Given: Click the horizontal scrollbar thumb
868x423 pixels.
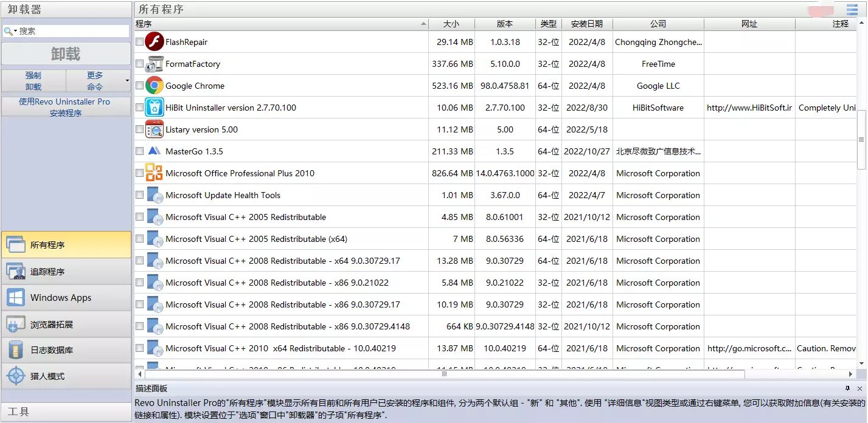Looking at the screenshot, I should click(444, 374).
